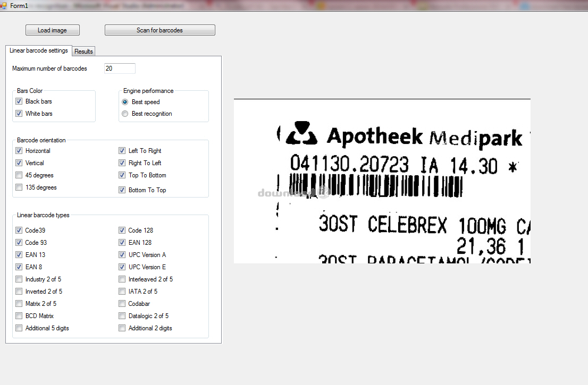Check the Datalogic 2 of 5 box
Image resolution: width=588 pixels, height=385 pixels.
[122, 316]
